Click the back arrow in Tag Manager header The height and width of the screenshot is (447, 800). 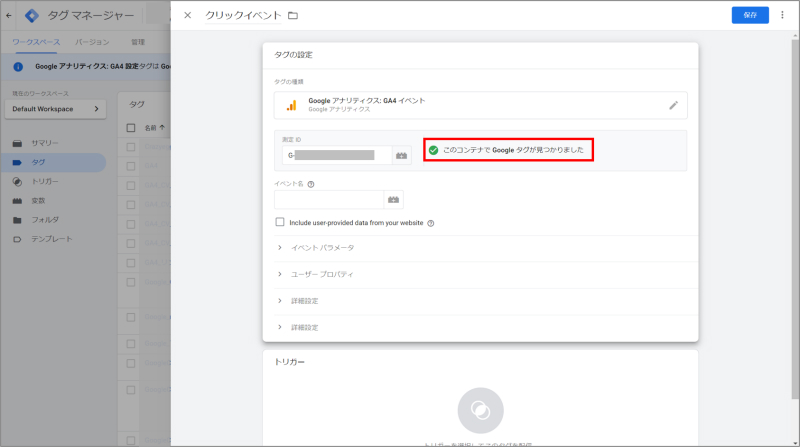tap(9, 15)
